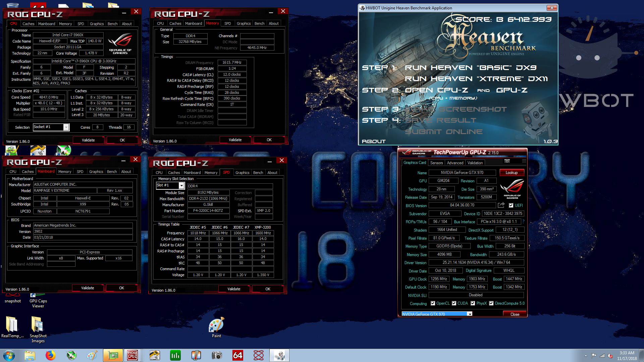The height and width of the screenshot is (362, 644).
Task: Select About tab in the CPU-Z SPD window
Action: [272, 173]
